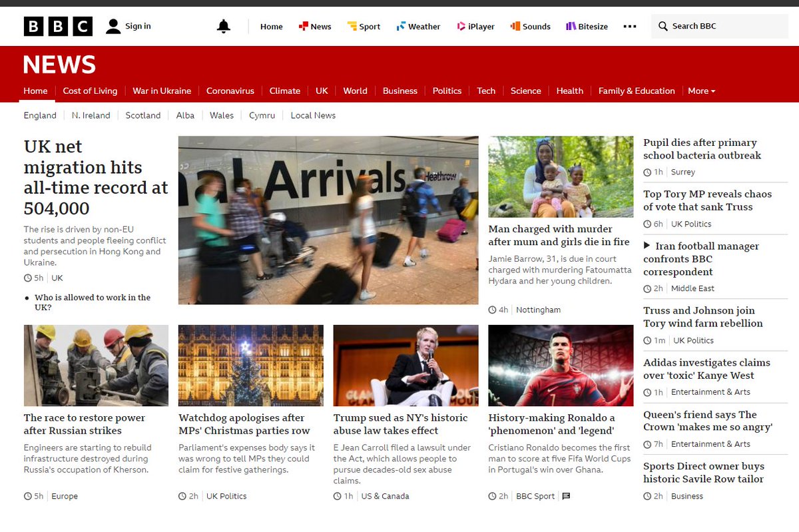
Task: Open the Home link in top bar
Action: (x=272, y=27)
